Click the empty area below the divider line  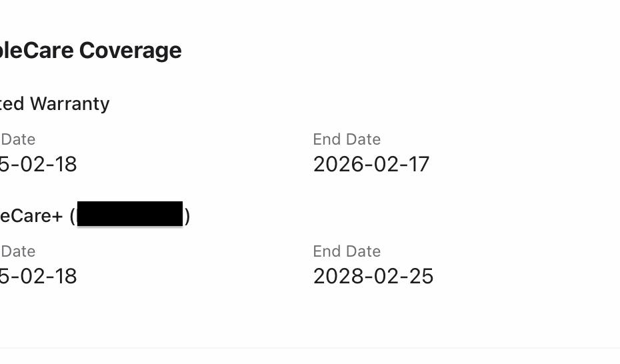(310, 357)
